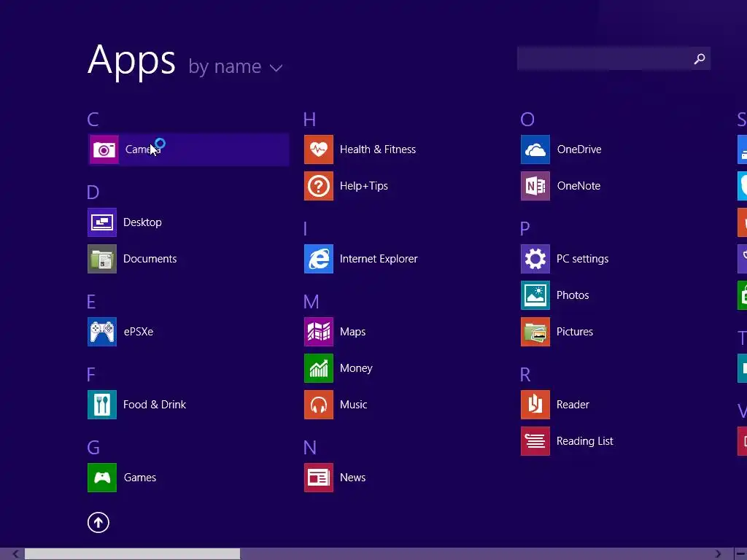Click the letter O group header
Image resolution: width=747 pixels, height=560 pixels.
click(527, 120)
